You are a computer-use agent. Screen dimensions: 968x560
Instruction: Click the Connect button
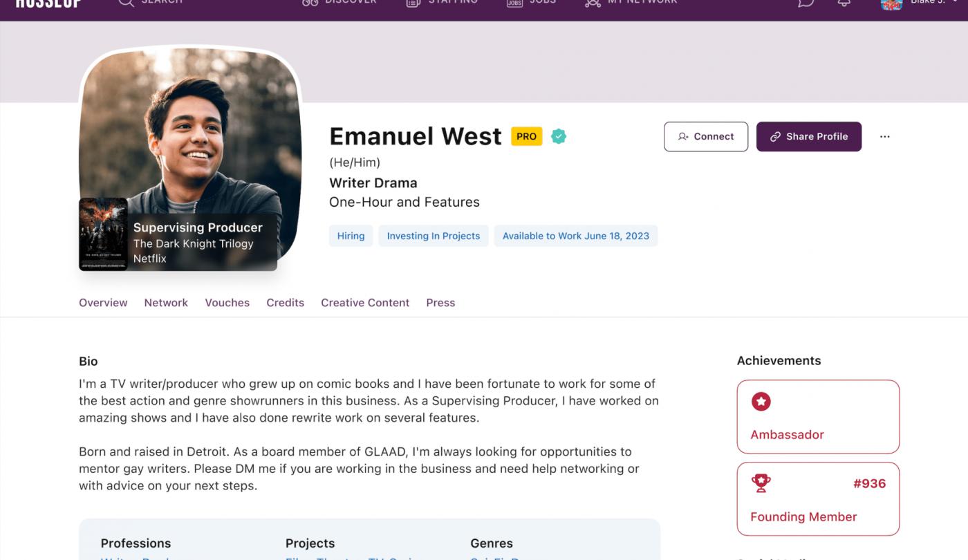coord(706,137)
